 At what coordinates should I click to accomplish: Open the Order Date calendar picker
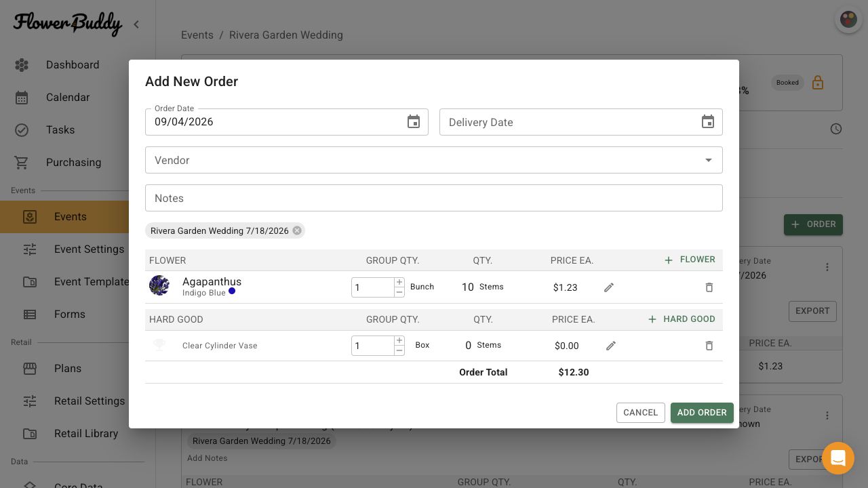click(414, 122)
